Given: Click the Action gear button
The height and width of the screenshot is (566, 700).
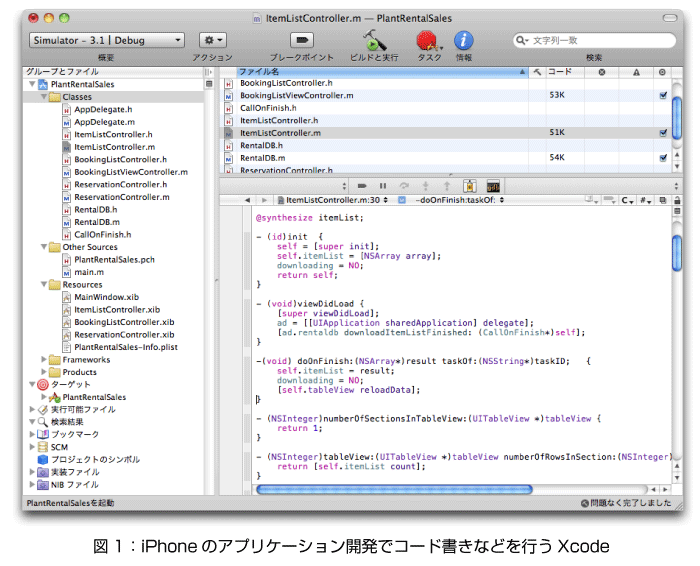Looking at the screenshot, I should click(213, 40).
